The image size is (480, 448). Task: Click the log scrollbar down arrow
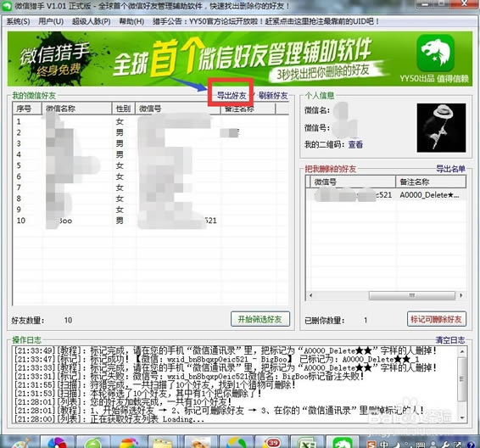pos(461,417)
